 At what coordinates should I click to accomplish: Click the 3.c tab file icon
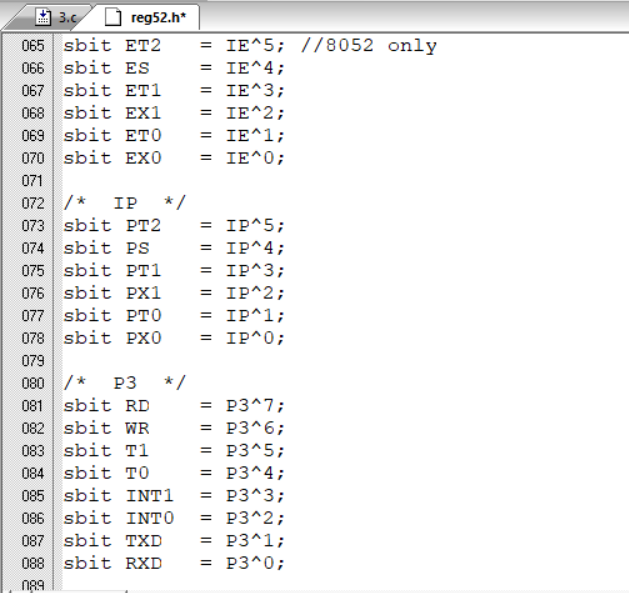[x=43, y=17]
